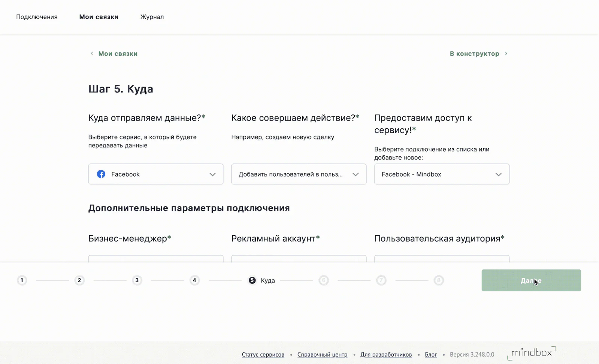This screenshot has height=364, width=599.
Task: Click Дополнительные параметры подключения heading
Action: point(189,208)
